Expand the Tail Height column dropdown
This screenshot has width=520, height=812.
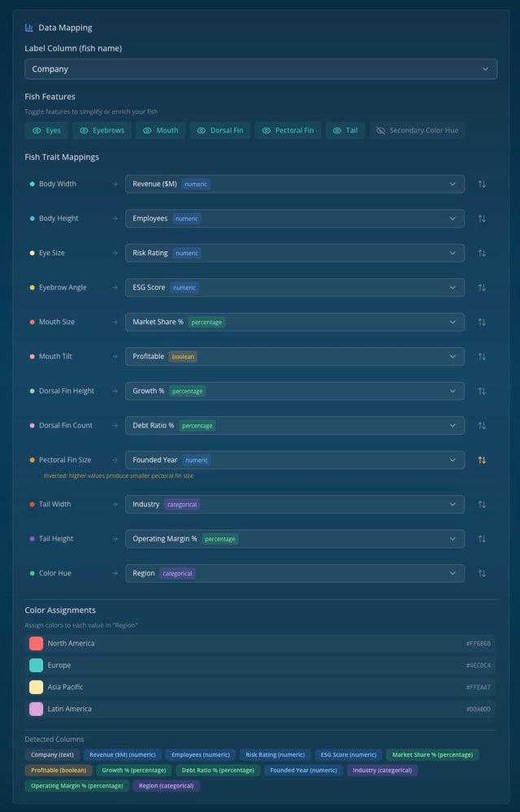tap(294, 539)
